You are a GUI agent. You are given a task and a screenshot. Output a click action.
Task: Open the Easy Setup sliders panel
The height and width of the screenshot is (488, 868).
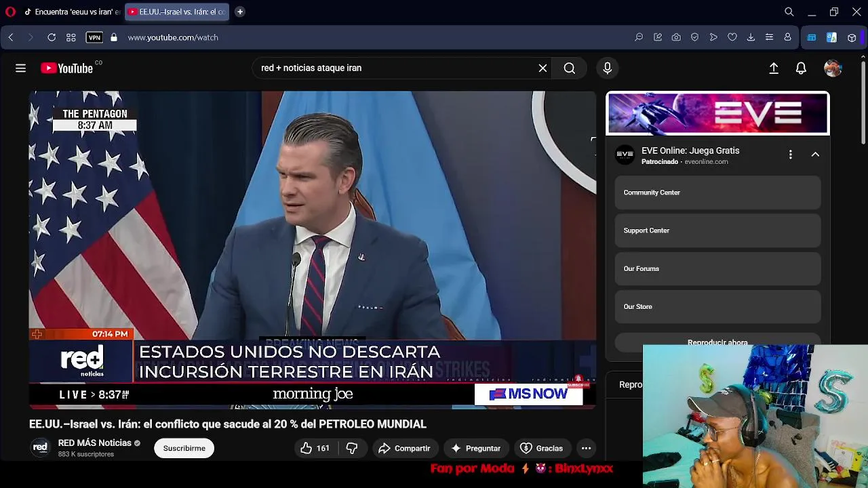(769, 37)
